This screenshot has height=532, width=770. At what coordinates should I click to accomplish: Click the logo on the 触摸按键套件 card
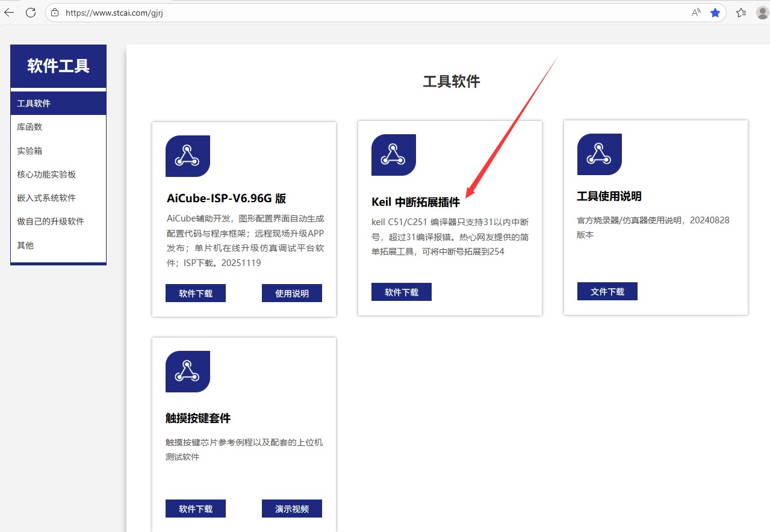click(x=187, y=371)
